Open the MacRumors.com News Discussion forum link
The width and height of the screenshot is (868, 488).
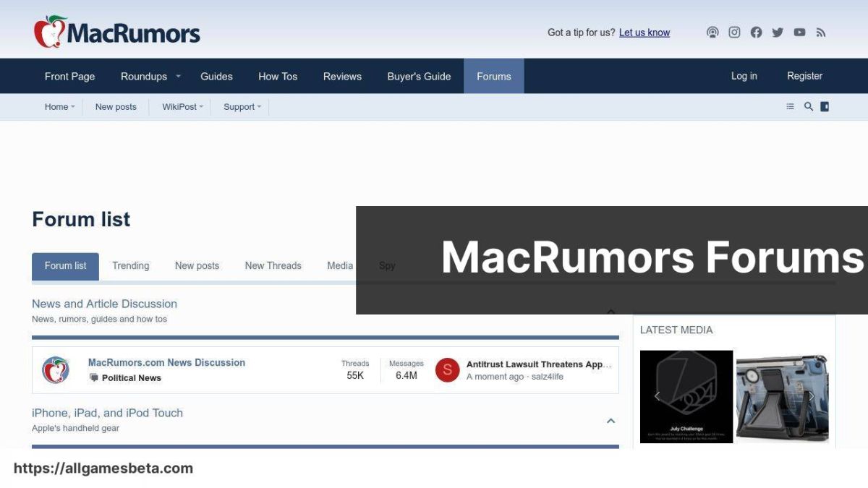point(166,363)
